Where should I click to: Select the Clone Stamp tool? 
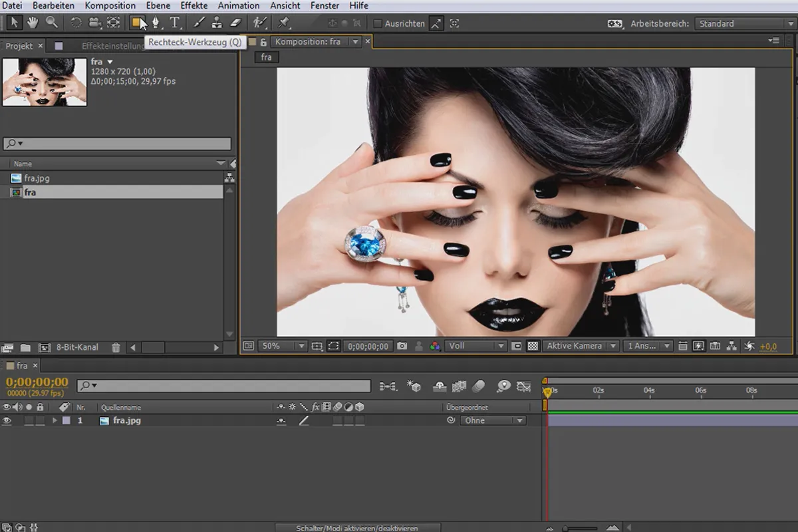pos(217,23)
